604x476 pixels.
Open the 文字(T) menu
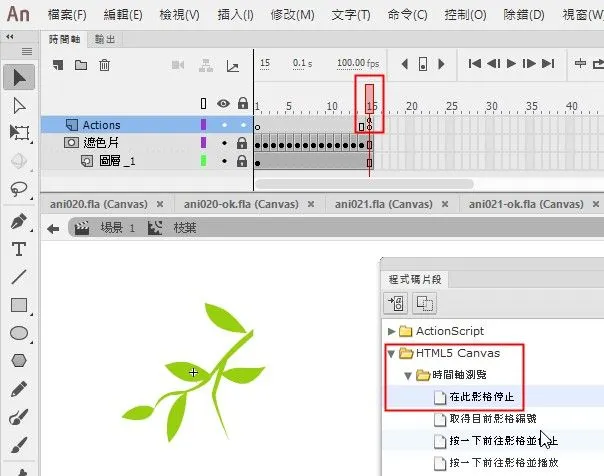(351, 15)
